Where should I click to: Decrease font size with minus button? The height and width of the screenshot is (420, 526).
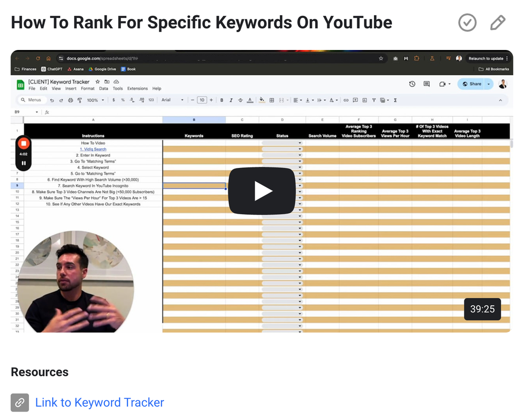pos(193,100)
